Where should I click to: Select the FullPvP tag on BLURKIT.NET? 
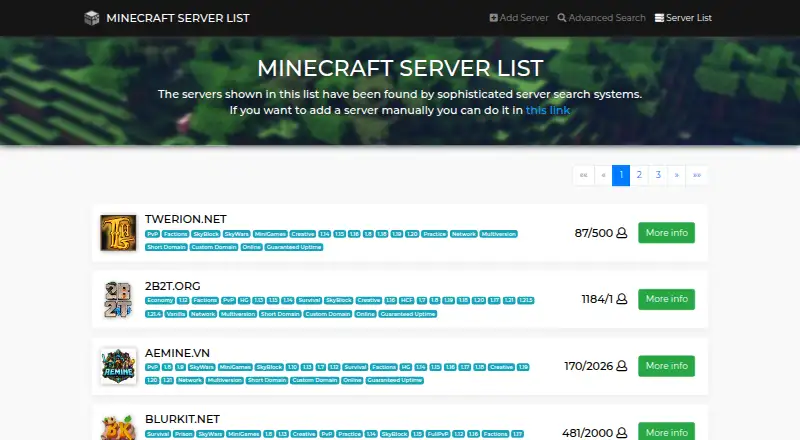(x=438, y=434)
